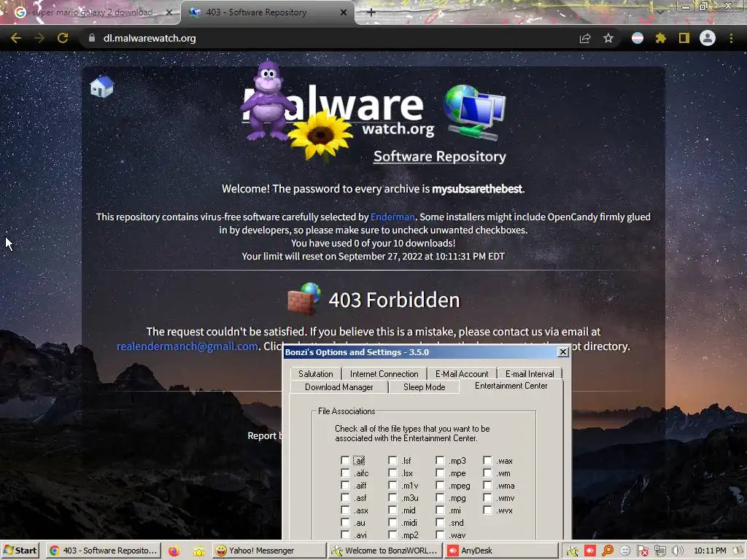Click the browser forward arrow
Image resolution: width=747 pixels, height=560 pixels.
(x=39, y=38)
